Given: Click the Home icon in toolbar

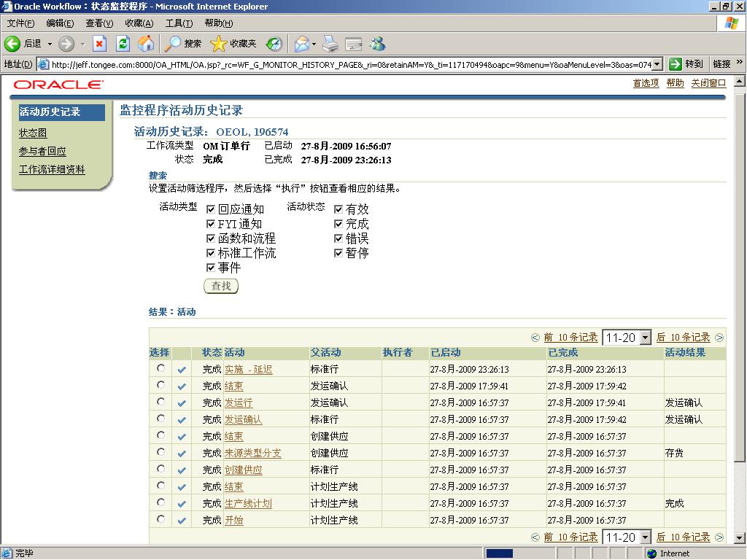Looking at the screenshot, I should (146, 44).
